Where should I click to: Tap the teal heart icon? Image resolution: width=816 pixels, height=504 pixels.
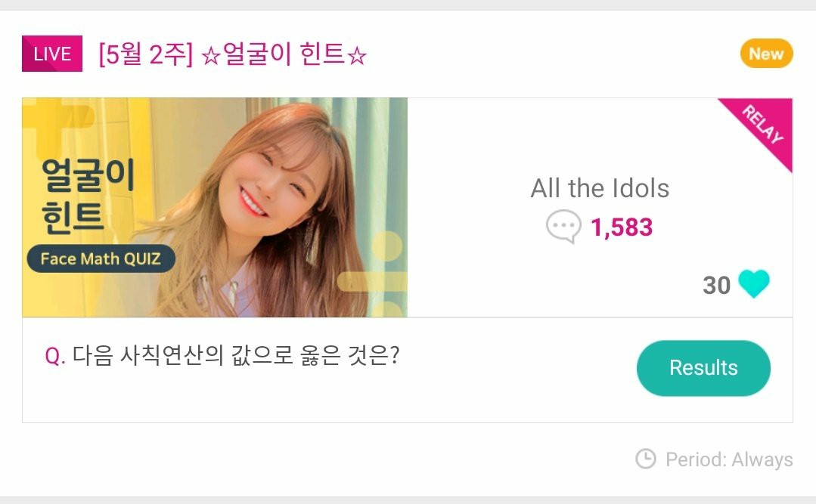(x=754, y=284)
